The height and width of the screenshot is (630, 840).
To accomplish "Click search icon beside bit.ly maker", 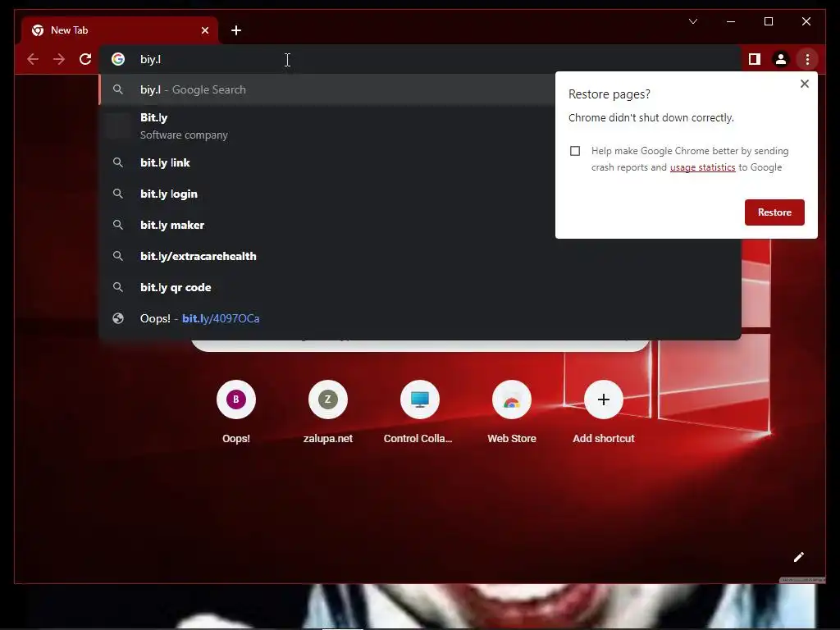I will coord(118,225).
